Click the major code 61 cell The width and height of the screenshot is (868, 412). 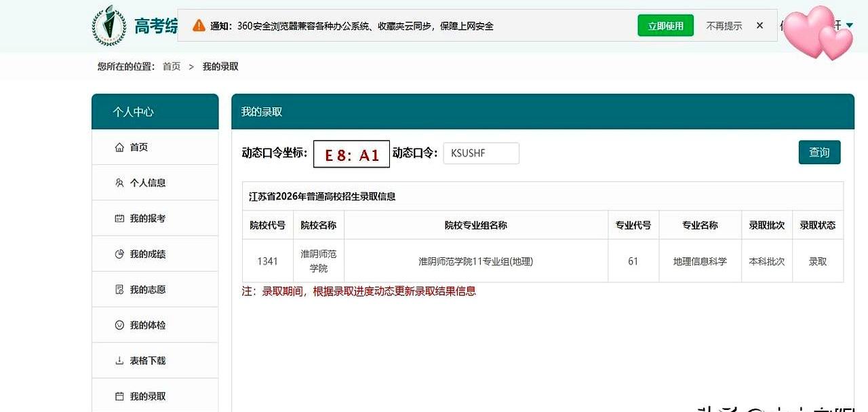pyautogui.click(x=633, y=261)
